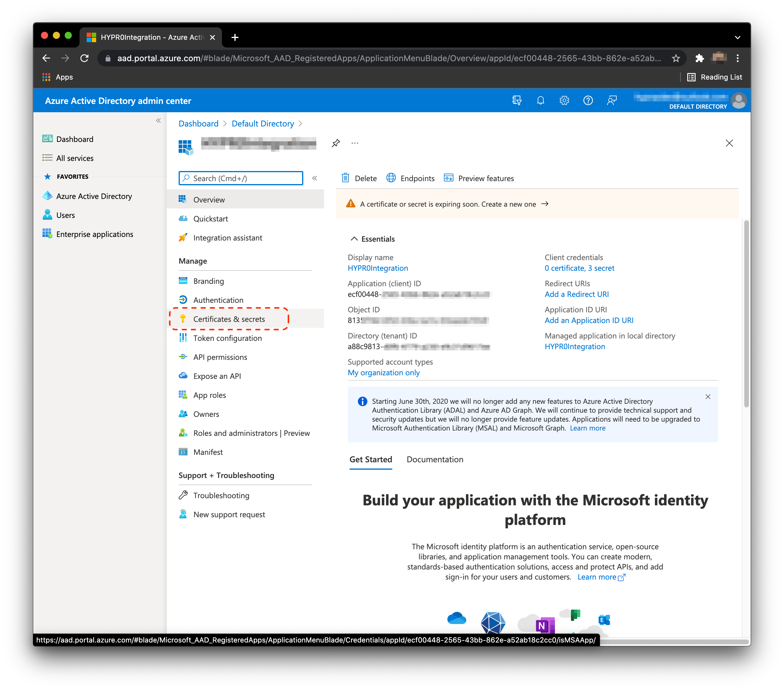Pin this blade to the dashboard
The height and width of the screenshot is (690, 784).
(336, 143)
